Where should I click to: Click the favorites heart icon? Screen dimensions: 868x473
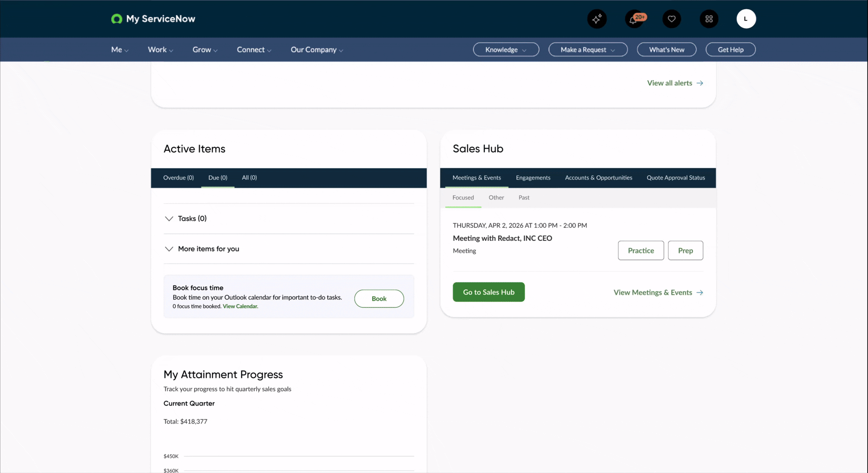671,19
